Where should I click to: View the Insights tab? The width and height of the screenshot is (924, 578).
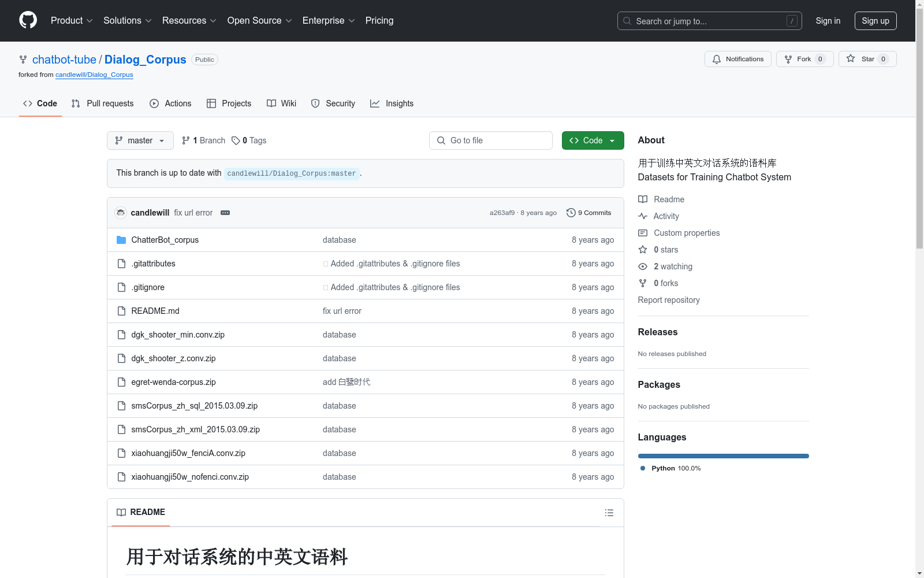point(392,103)
